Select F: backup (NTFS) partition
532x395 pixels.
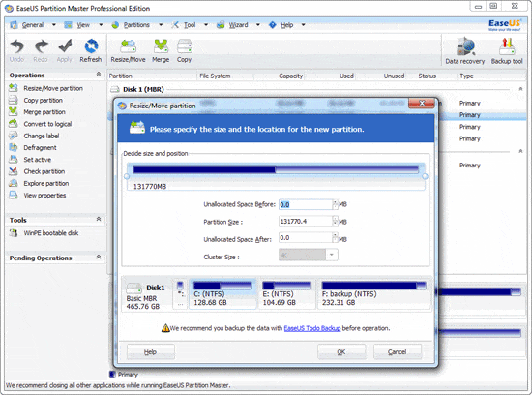[x=374, y=294]
